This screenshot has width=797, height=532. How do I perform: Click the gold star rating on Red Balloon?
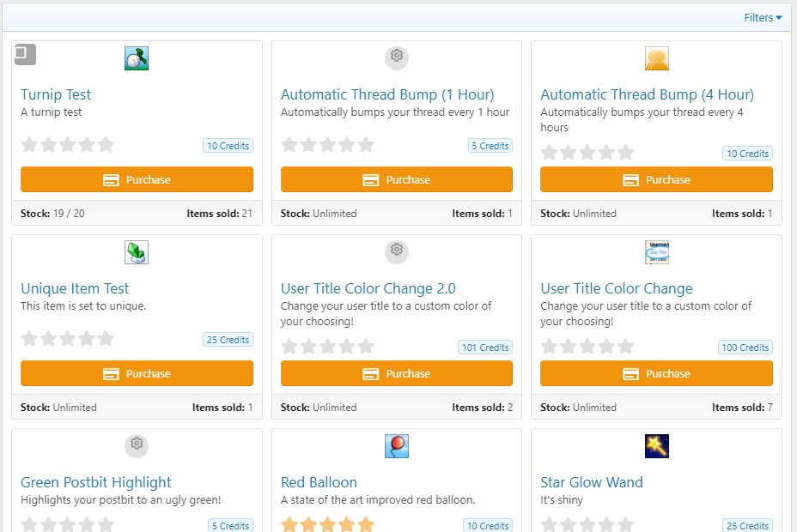327,524
